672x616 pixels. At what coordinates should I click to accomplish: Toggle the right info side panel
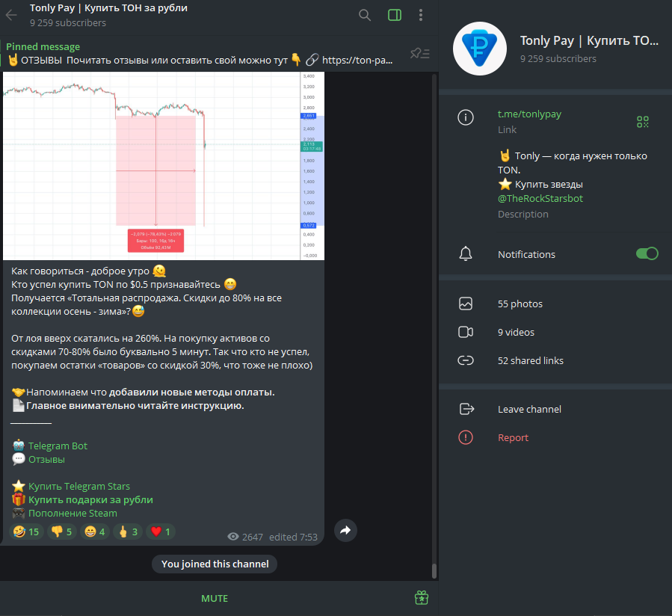[395, 15]
